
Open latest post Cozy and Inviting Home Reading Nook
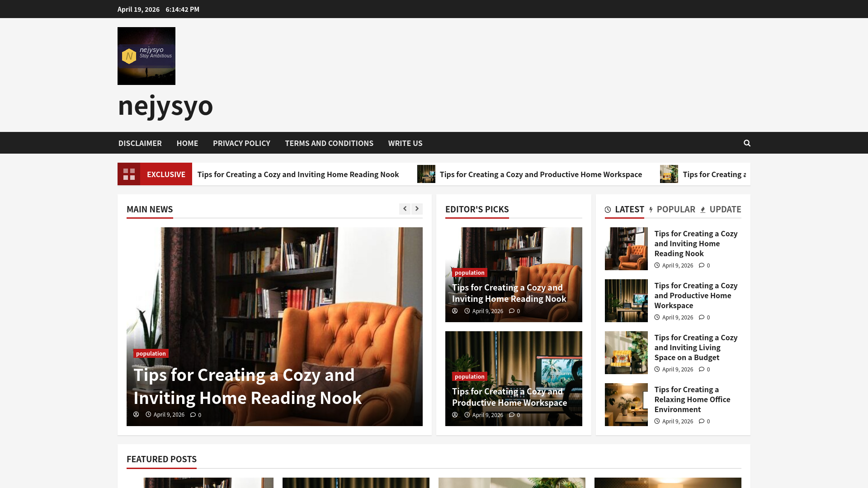[x=696, y=244]
